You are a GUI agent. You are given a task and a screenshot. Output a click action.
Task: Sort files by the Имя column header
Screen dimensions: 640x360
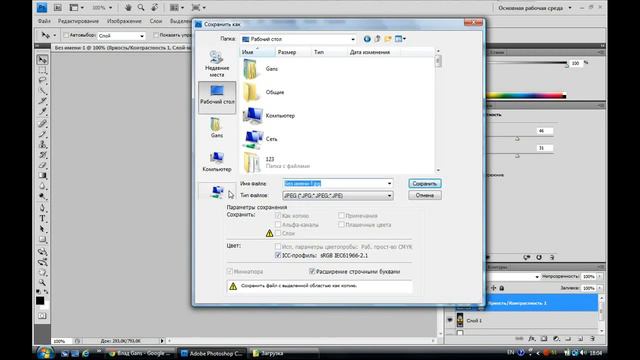(257, 52)
